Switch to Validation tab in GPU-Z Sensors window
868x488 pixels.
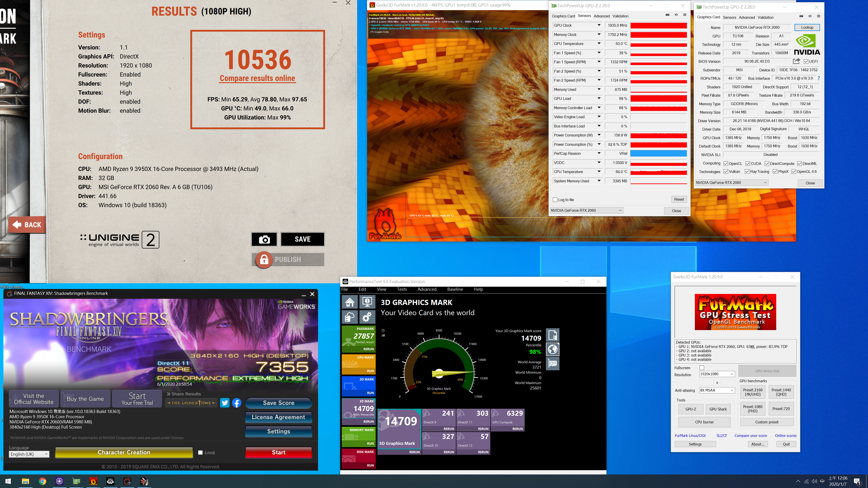click(620, 16)
